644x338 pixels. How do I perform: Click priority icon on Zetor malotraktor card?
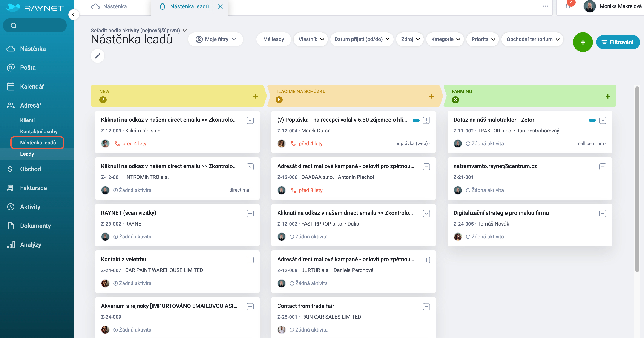click(603, 120)
